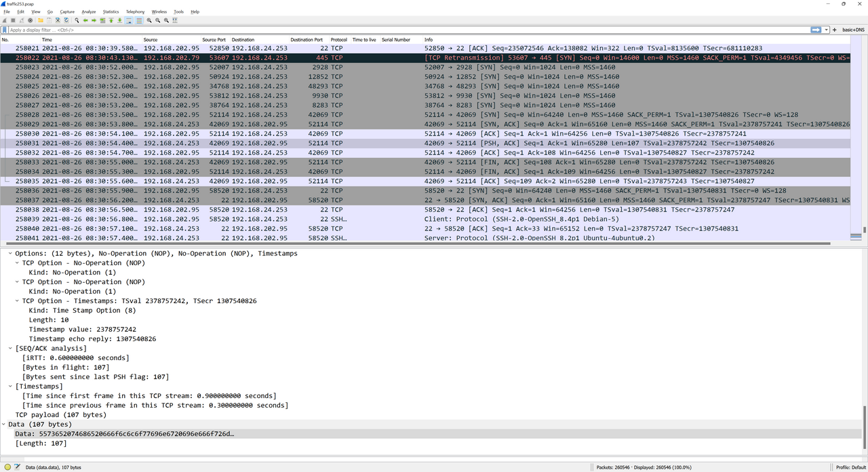The width and height of the screenshot is (868, 472).
Task: Find a packet using the magnifier icon
Action: (x=77, y=20)
